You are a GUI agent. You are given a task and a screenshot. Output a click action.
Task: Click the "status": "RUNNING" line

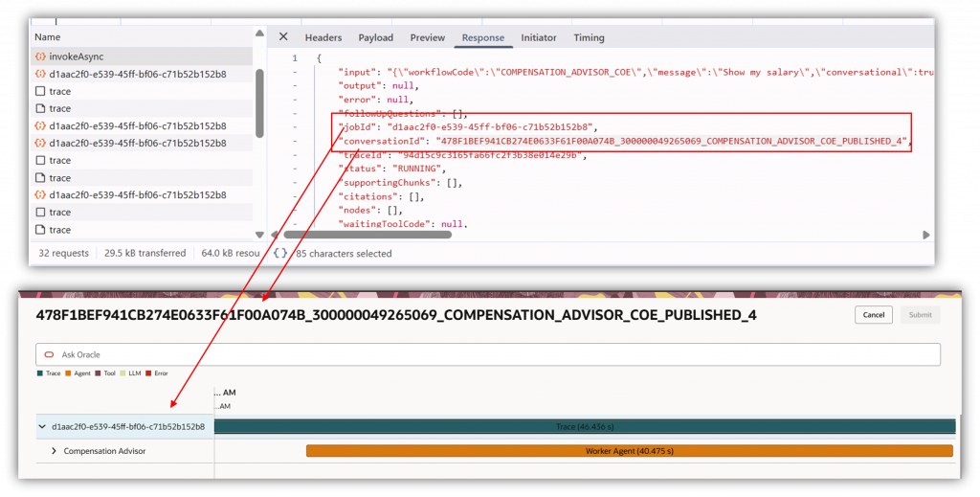click(x=392, y=169)
